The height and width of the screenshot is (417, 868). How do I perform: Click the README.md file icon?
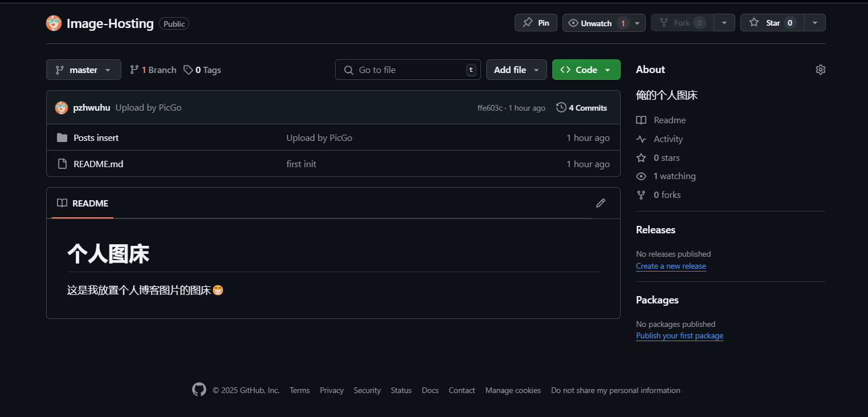click(62, 164)
